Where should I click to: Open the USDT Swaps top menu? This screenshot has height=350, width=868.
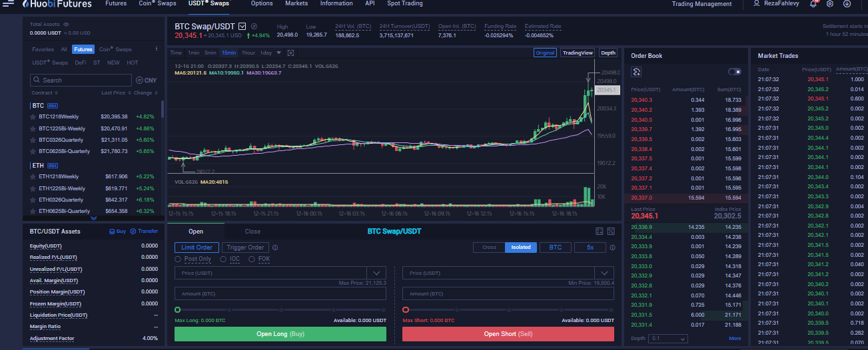[209, 4]
